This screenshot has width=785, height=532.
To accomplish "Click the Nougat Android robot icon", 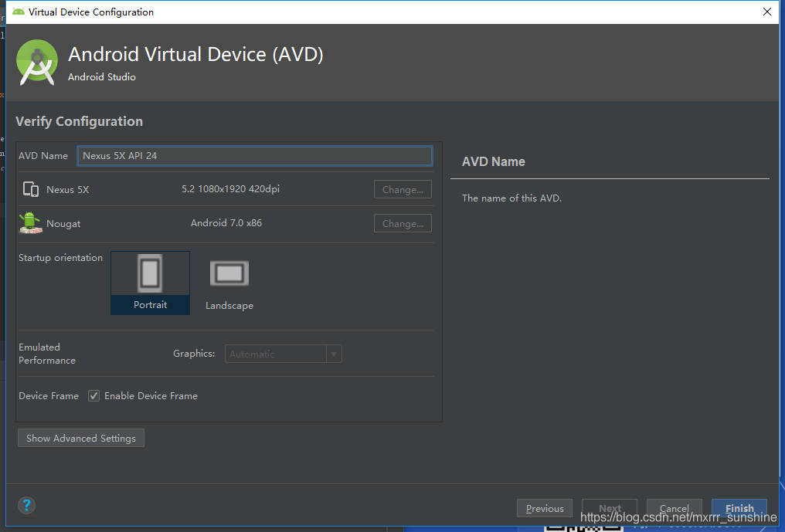I will tap(30, 222).
